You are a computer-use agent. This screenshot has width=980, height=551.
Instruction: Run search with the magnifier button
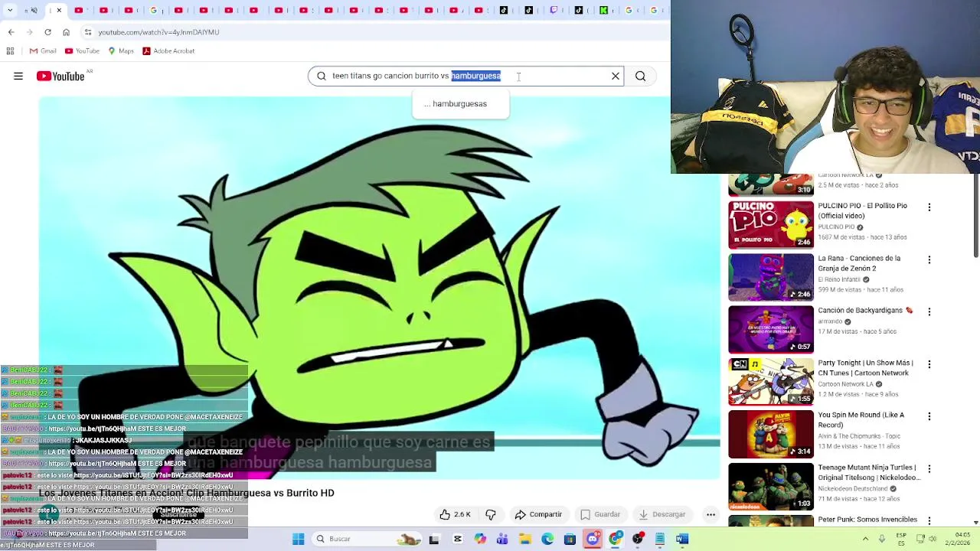click(640, 76)
